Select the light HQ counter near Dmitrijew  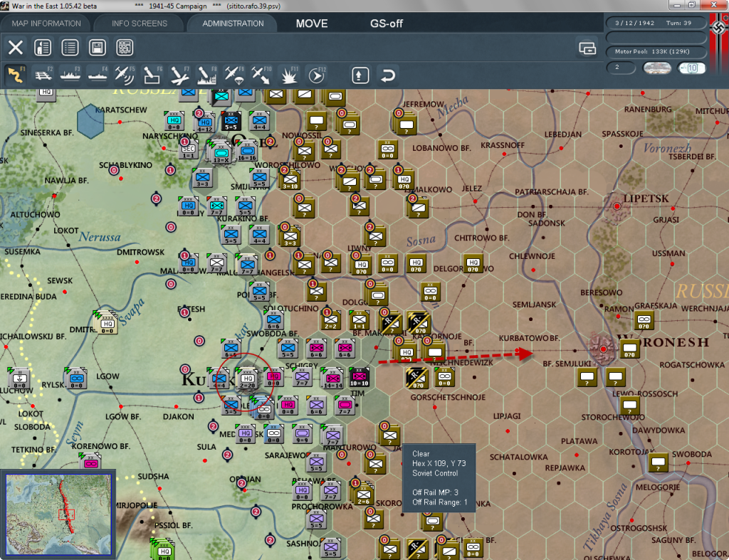[x=107, y=324]
